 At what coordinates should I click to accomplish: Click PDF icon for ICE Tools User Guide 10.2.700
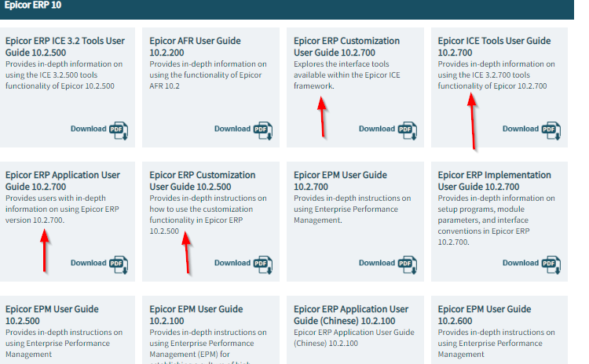[551, 130]
